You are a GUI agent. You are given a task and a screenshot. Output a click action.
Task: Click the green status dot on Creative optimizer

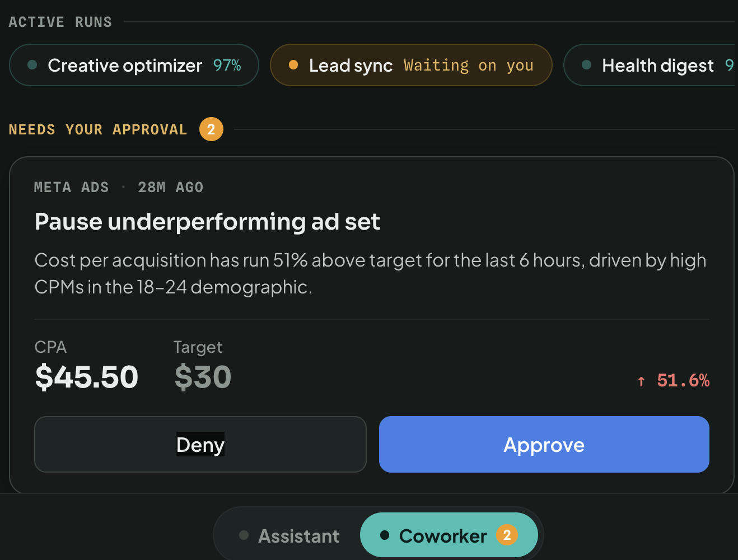32,65
